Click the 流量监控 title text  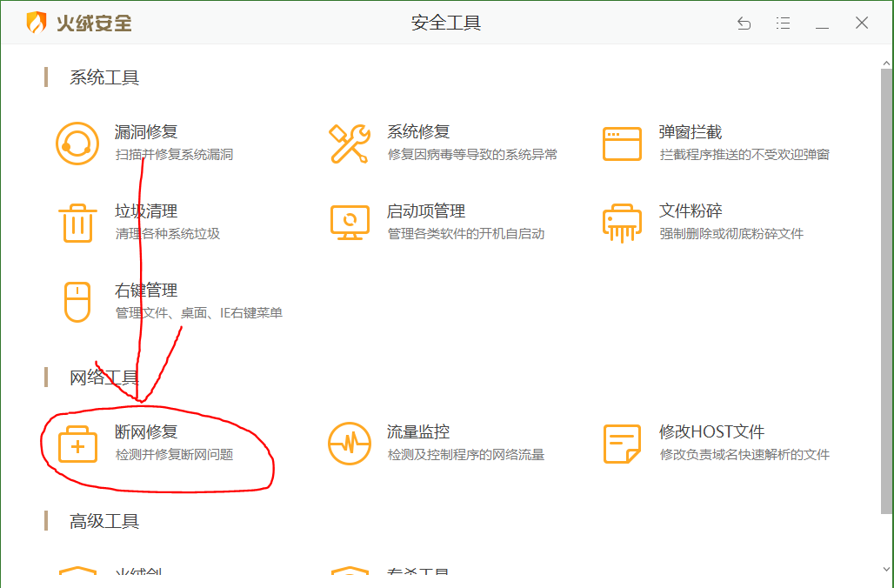pos(418,431)
